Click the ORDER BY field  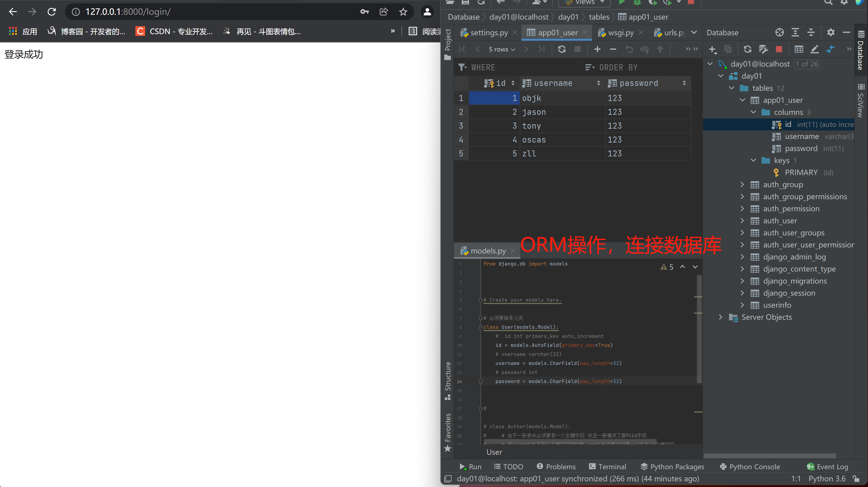click(642, 68)
